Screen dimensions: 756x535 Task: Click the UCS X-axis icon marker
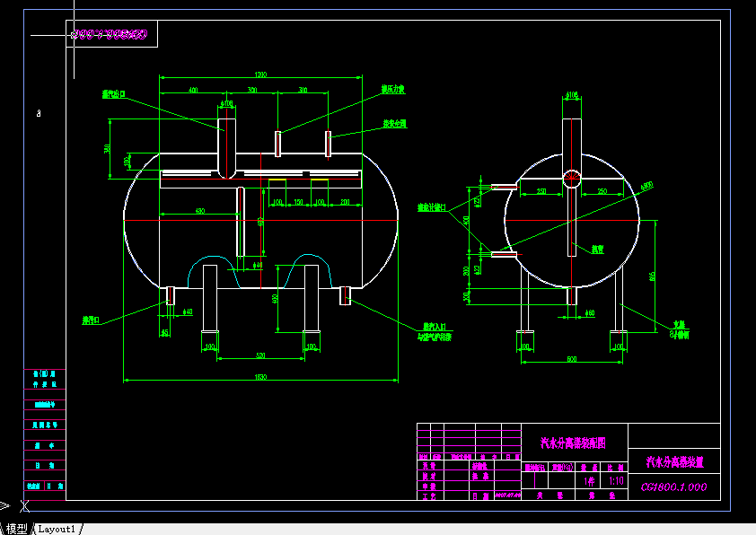(x=24, y=506)
